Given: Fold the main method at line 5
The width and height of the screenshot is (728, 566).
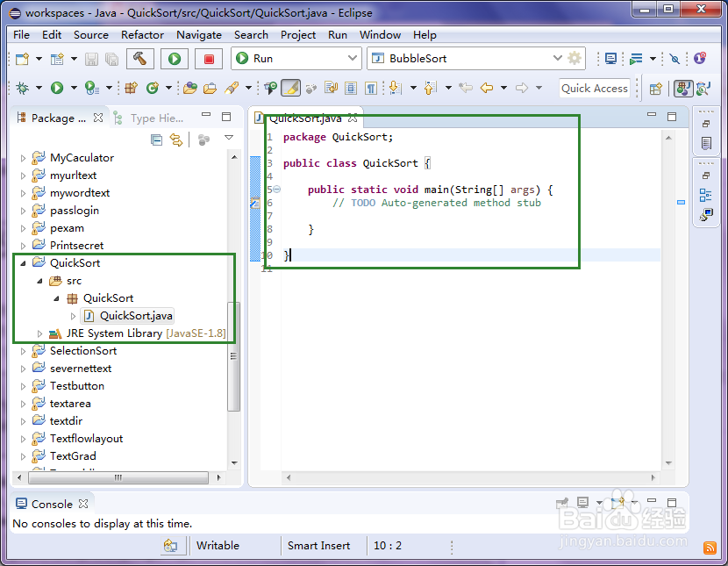Looking at the screenshot, I should (276, 189).
